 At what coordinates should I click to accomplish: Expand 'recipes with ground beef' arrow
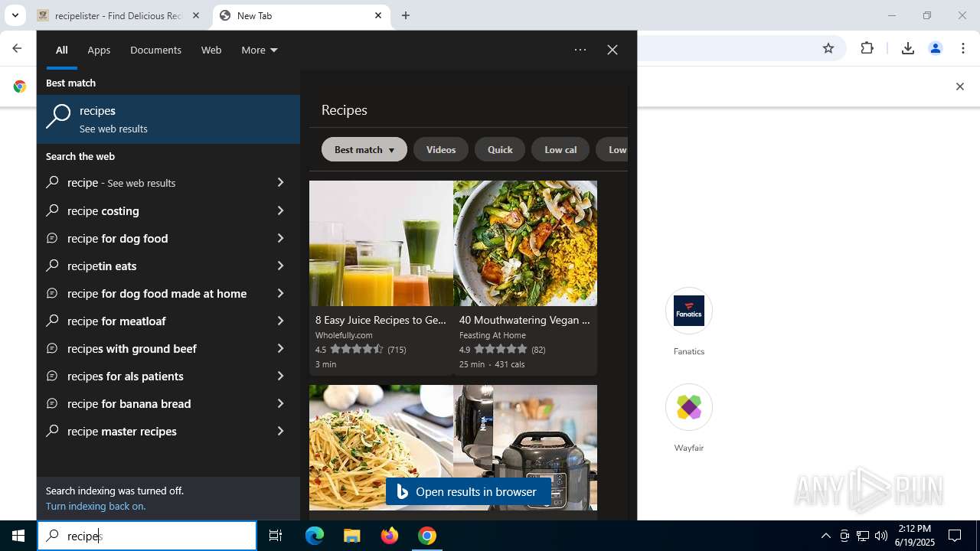[280, 348]
